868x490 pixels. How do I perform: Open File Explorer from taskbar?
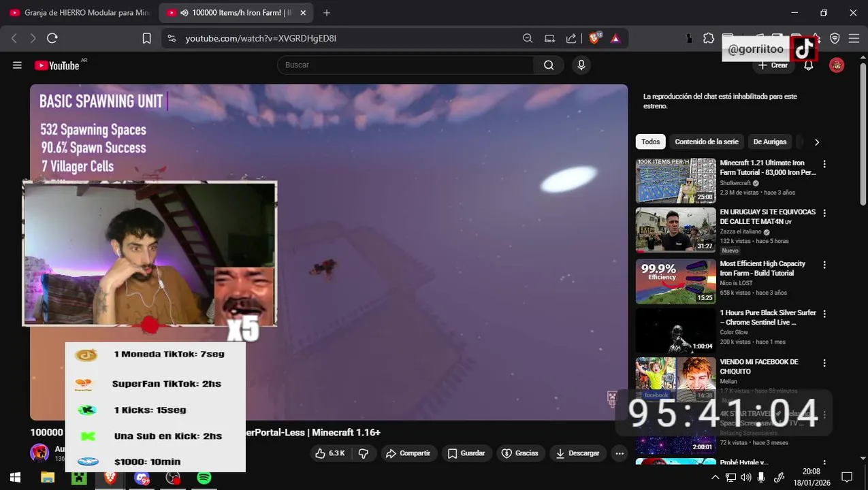click(48, 478)
